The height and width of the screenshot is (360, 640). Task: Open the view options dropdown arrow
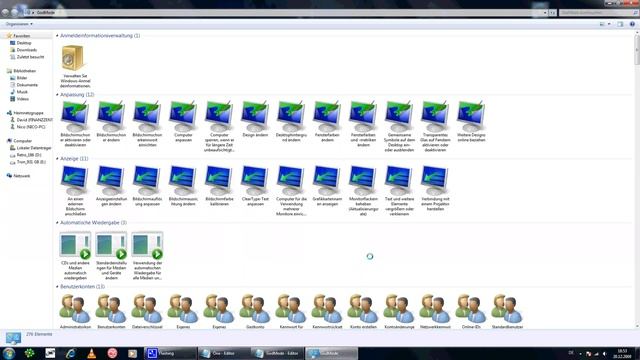pyautogui.click(x=609, y=24)
